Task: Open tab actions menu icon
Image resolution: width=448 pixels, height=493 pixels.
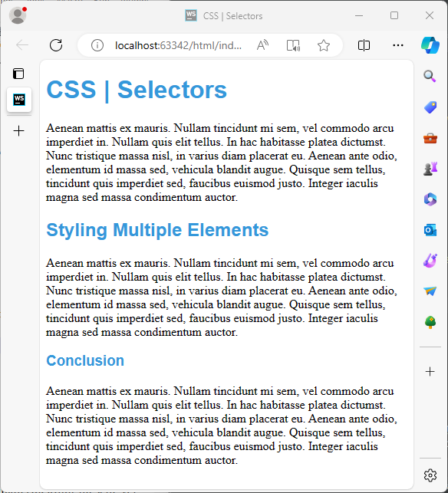Action: point(18,74)
